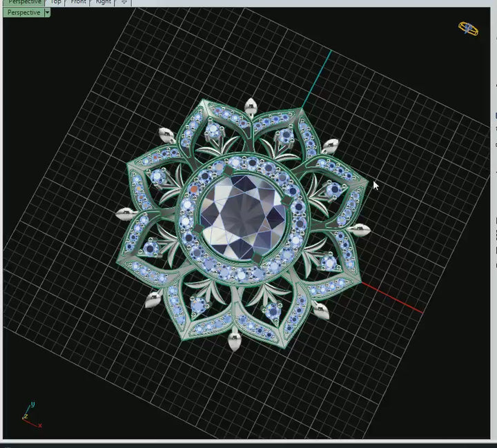Open the Perspective viewport dropdown arrow menu
This screenshot has width=497, height=448.
[x=47, y=12]
